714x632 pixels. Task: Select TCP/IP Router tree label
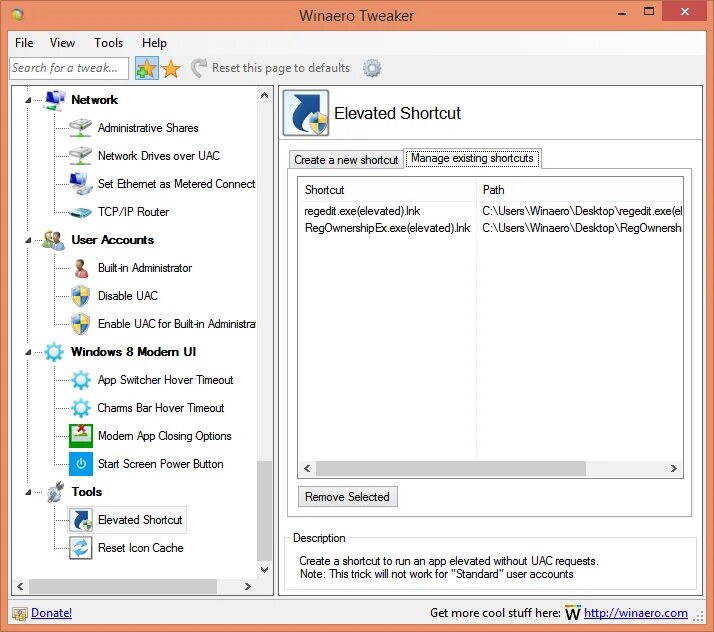(133, 212)
